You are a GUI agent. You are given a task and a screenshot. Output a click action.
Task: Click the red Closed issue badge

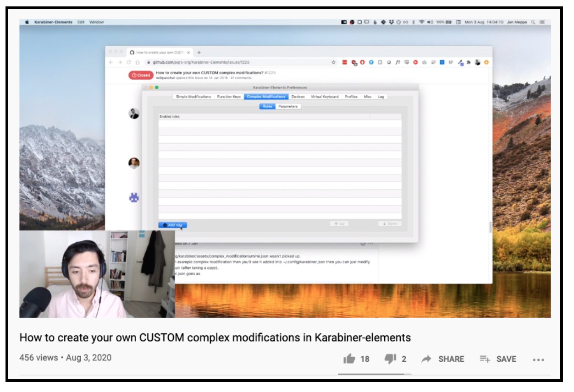coord(141,75)
